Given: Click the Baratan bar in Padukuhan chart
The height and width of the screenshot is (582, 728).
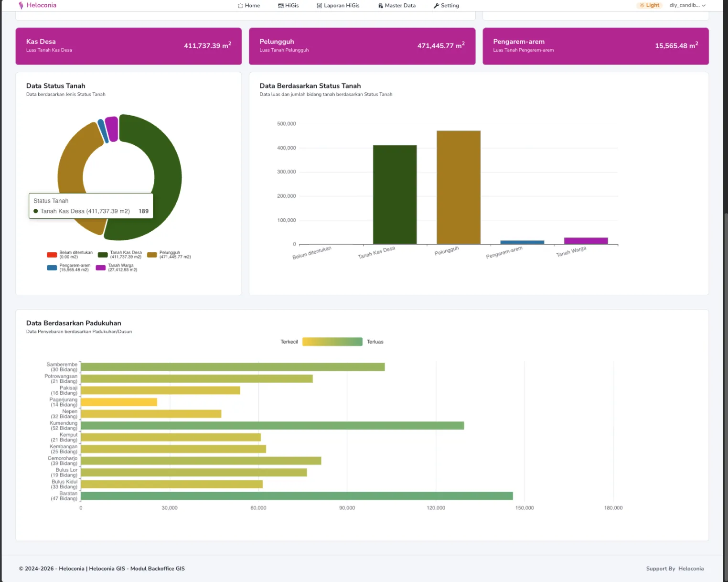Looking at the screenshot, I should tap(296, 496).
